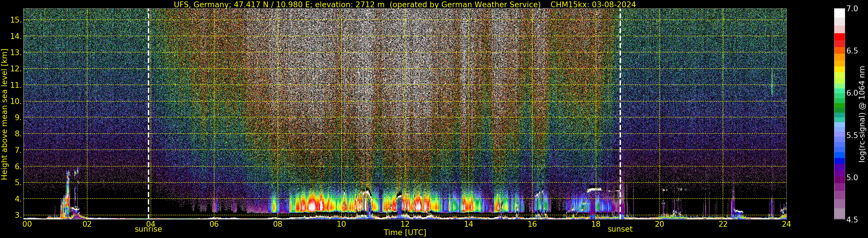Click the '11.' height axis tick label

16,85
